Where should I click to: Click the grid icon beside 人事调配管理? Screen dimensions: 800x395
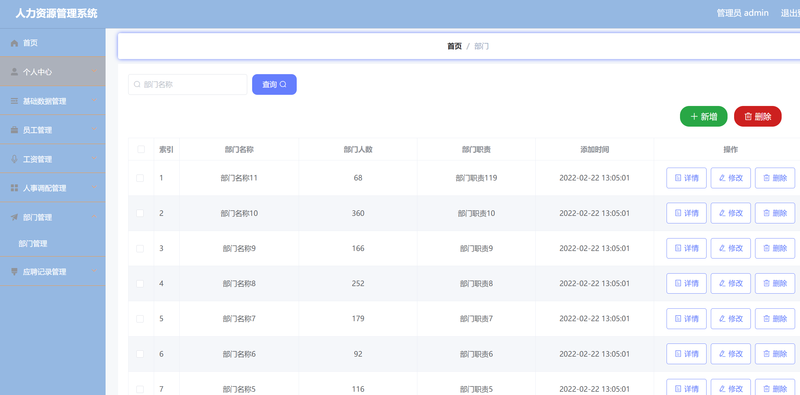click(14, 188)
